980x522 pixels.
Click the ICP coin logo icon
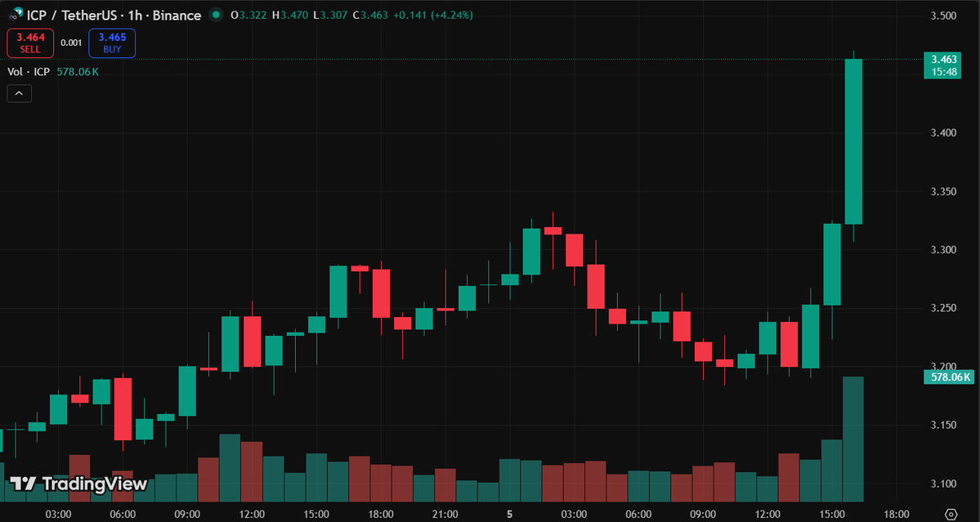point(16,15)
